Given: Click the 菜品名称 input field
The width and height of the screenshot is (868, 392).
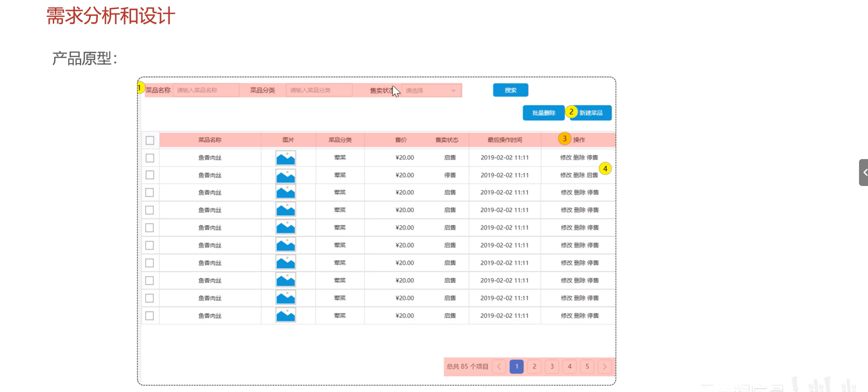Looking at the screenshot, I should tap(206, 90).
